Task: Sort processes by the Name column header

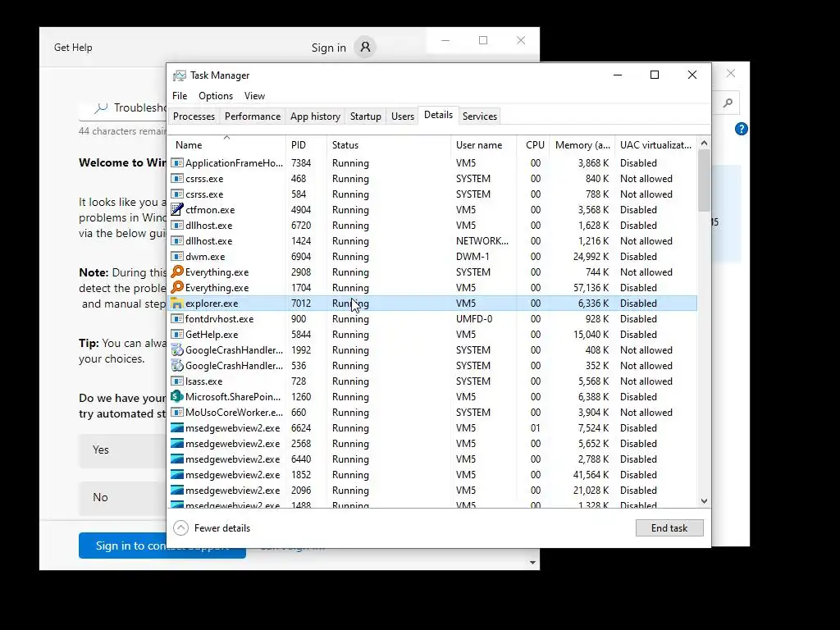Action: (226, 144)
